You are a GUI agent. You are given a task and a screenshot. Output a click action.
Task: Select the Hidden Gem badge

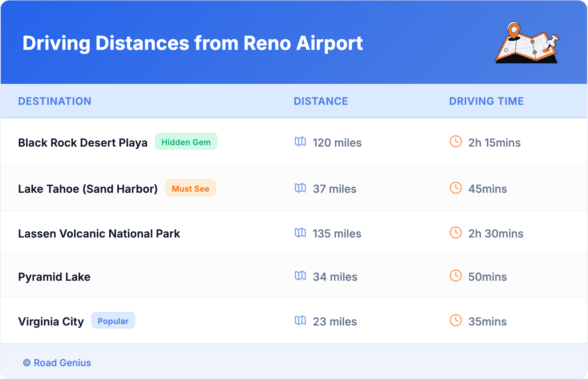(186, 142)
